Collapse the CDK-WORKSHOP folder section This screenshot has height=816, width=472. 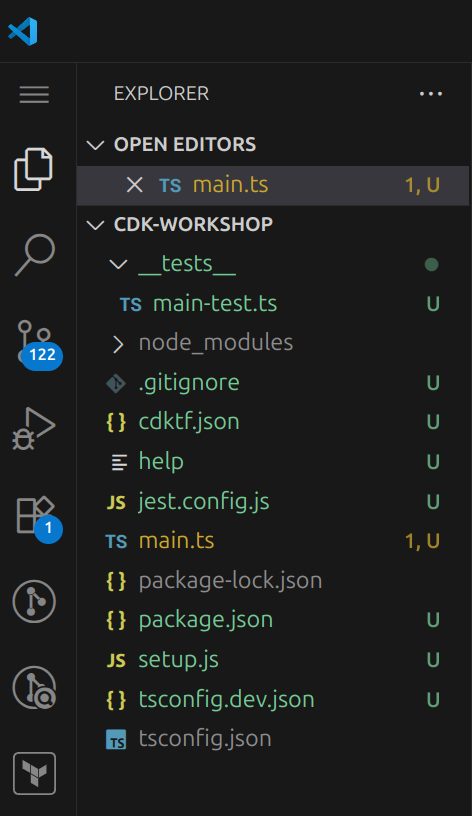click(95, 225)
